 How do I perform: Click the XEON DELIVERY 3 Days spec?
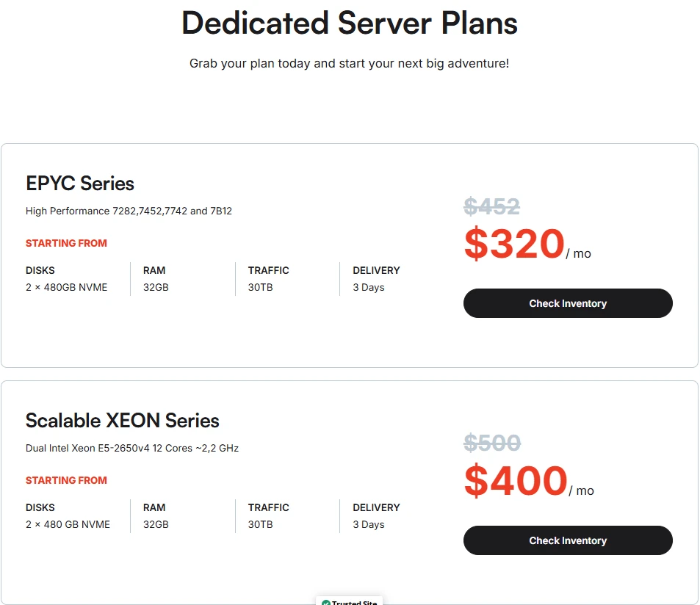376,515
